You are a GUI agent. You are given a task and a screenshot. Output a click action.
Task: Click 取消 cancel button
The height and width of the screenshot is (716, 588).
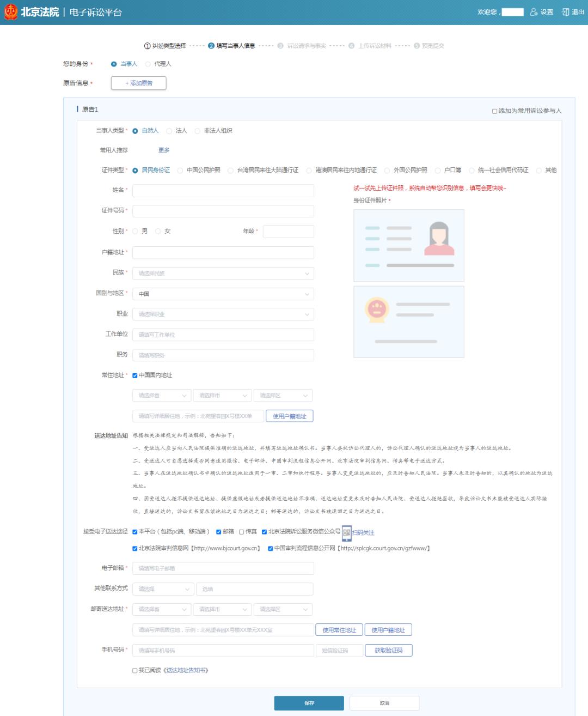pos(384,703)
